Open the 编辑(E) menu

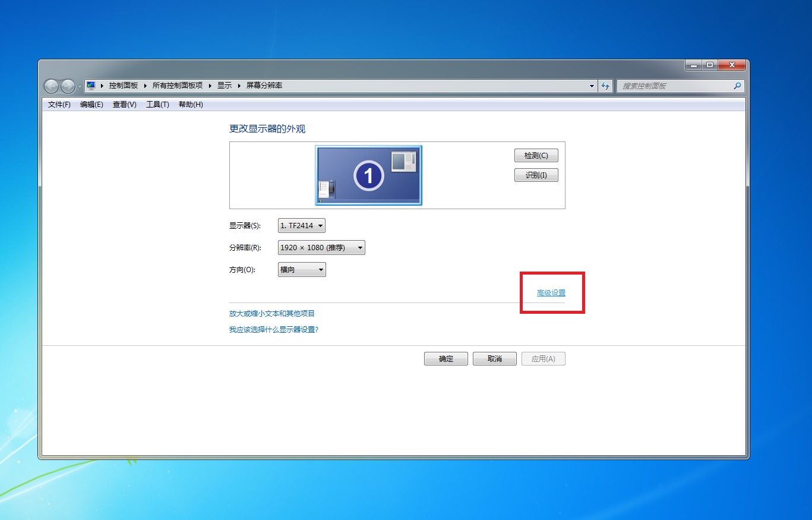(91, 105)
